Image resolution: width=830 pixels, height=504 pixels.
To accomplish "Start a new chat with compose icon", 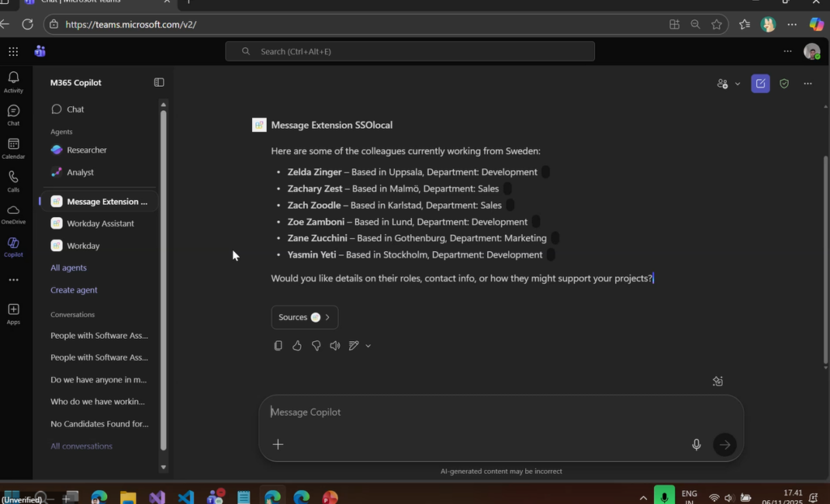I will pos(760,83).
